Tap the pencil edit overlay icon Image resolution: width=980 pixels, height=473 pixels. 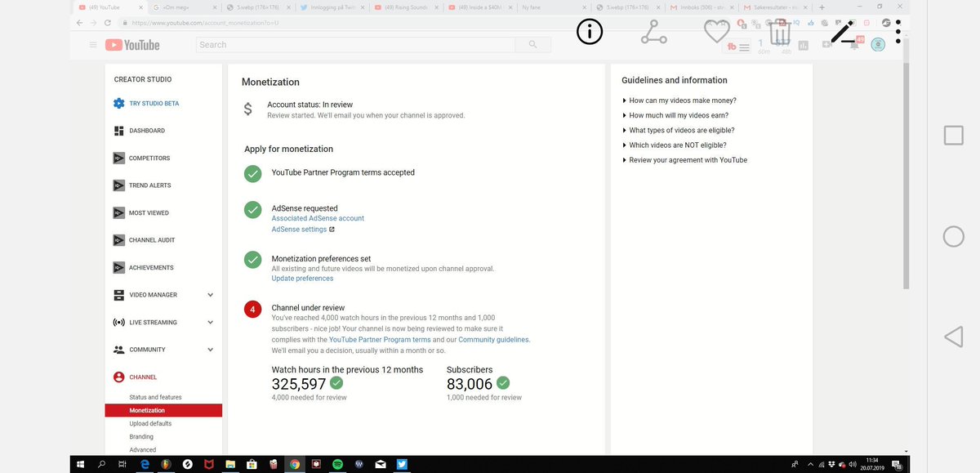pyautogui.click(x=843, y=32)
